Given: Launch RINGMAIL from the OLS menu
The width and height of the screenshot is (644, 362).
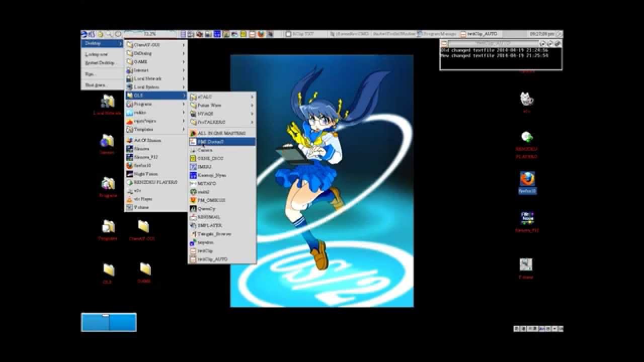Looking at the screenshot, I should pyautogui.click(x=222, y=217).
